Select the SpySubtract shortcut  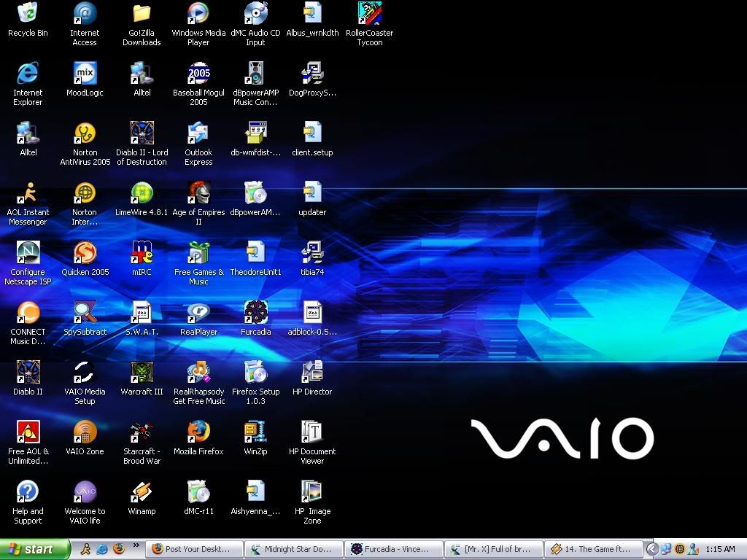[x=85, y=312]
